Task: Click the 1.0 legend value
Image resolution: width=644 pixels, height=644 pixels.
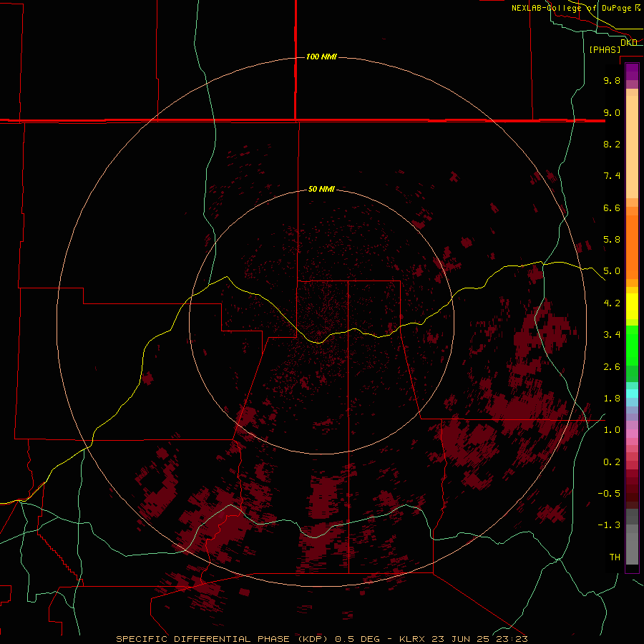Action: point(612,430)
